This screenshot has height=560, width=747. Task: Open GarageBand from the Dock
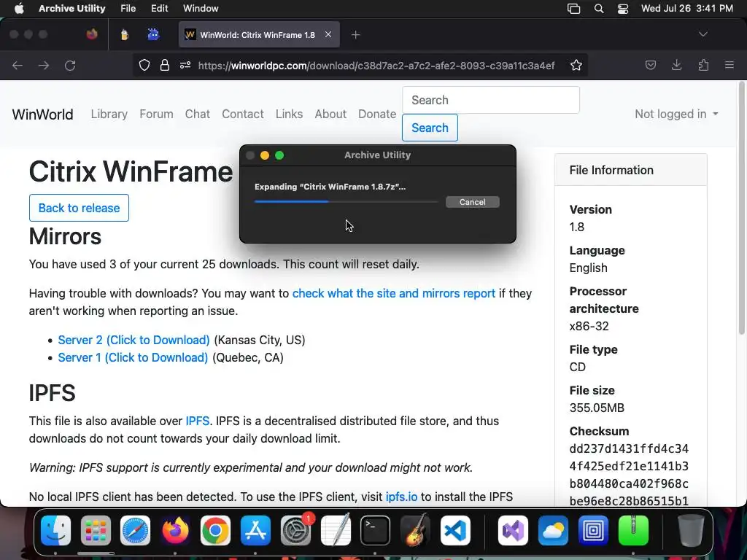(x=415, y=530)
